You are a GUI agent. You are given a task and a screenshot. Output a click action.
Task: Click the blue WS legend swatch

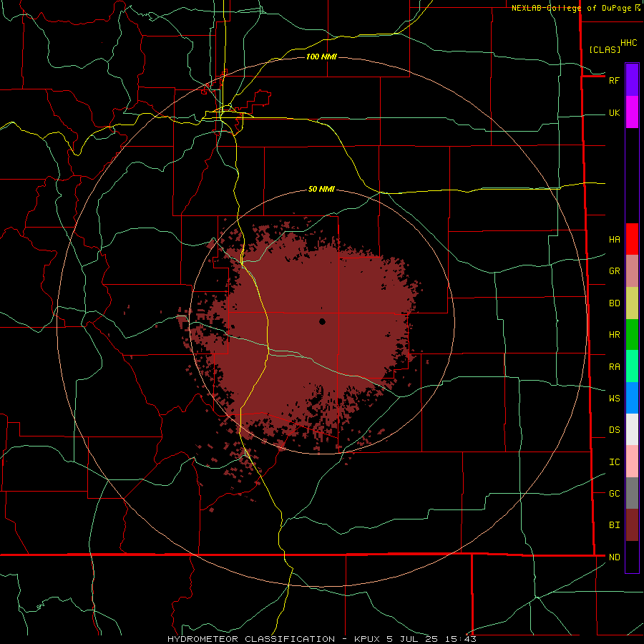pos(632,398)
